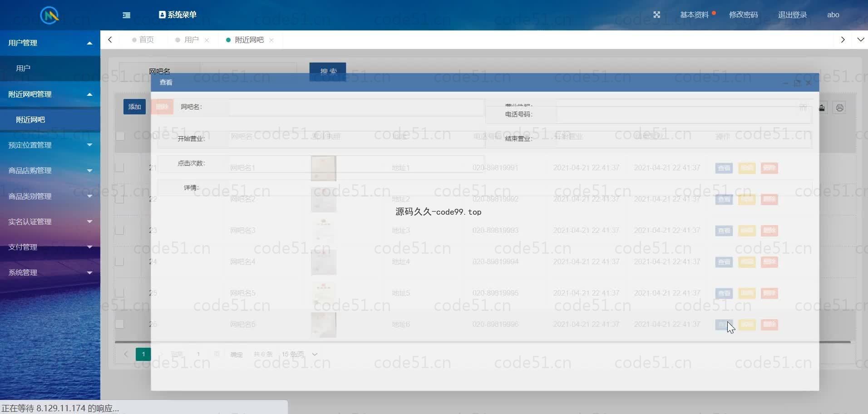Go to the previous page with the arrow

point(126,354)
